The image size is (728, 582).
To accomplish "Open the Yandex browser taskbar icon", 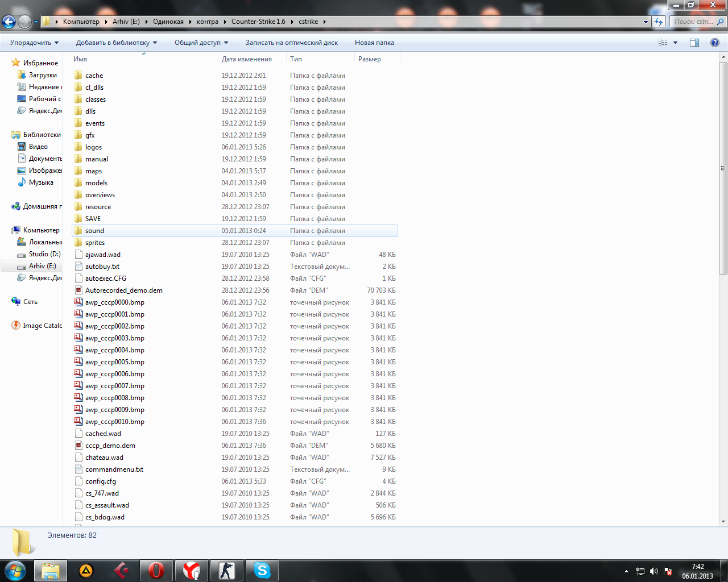I will [192, 571].
